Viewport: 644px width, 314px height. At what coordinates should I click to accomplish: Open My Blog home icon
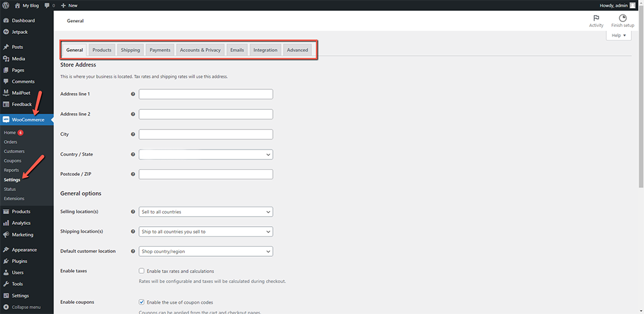[x=17, y=5]
